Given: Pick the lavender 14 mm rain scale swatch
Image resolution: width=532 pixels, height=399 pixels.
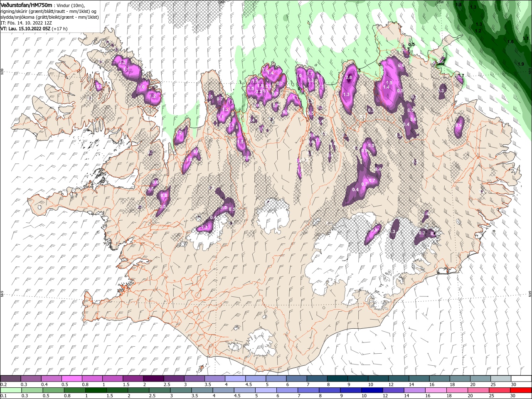Looking at the screenshot, I should (414, 391).
